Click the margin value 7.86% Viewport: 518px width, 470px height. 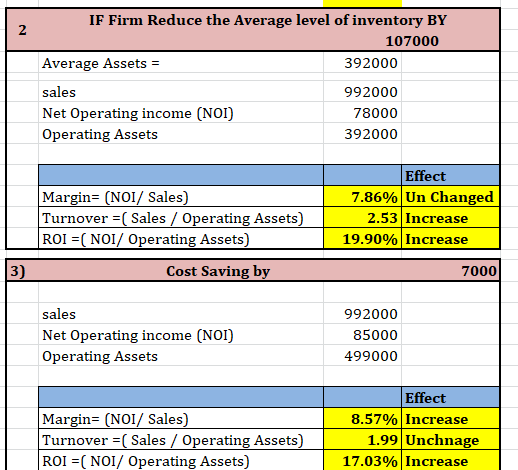pyautogui.click(x=362, y=197)
